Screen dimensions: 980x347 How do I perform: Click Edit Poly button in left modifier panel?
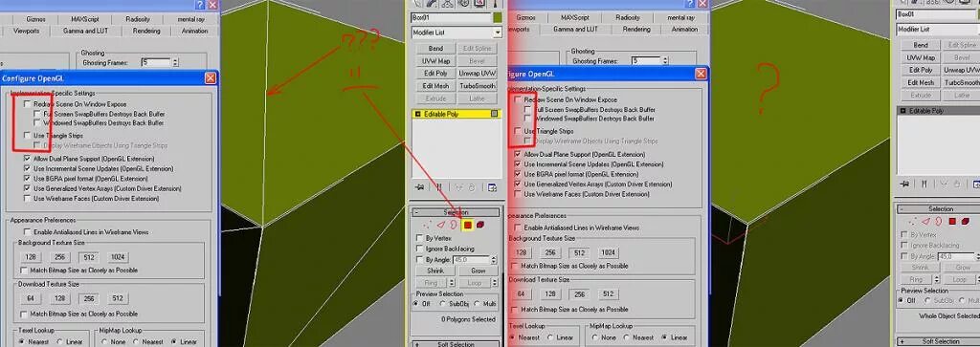click(435, 73)
